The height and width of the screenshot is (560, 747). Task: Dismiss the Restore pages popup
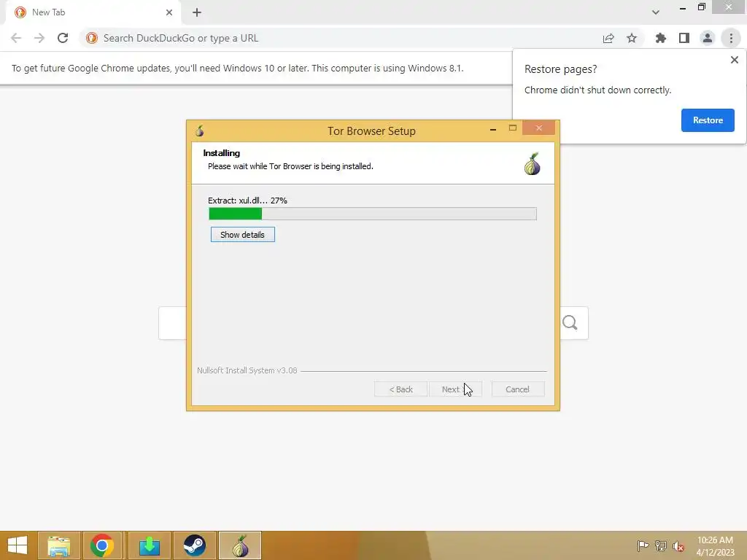(x=734, y=60)
